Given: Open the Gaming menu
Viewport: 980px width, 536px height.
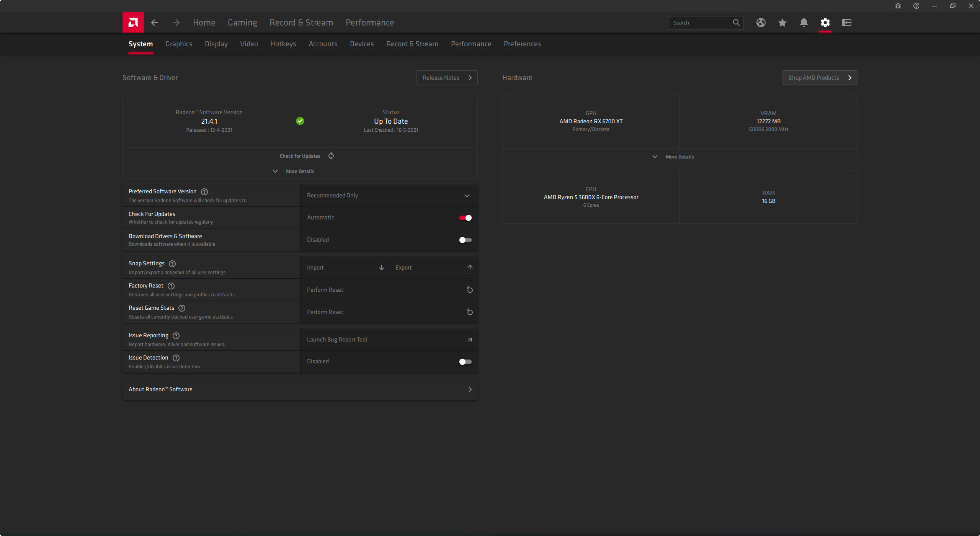Looking at the screenshot, I should pos(242,23).
